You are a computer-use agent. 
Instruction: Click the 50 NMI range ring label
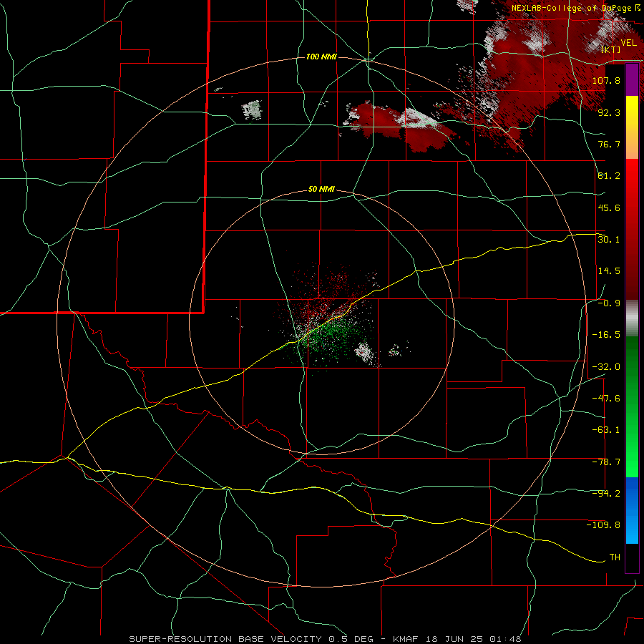point(321,190)
